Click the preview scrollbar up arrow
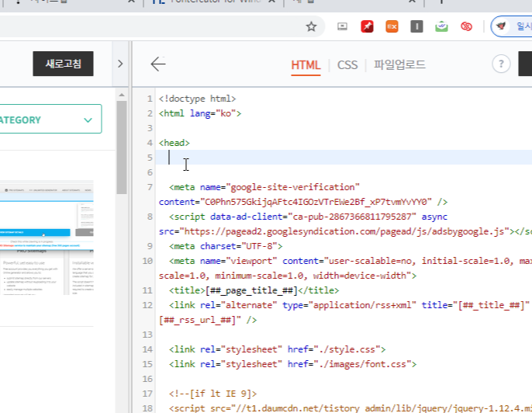Screen dimensions: 532x413 click(x=122, y=95)
